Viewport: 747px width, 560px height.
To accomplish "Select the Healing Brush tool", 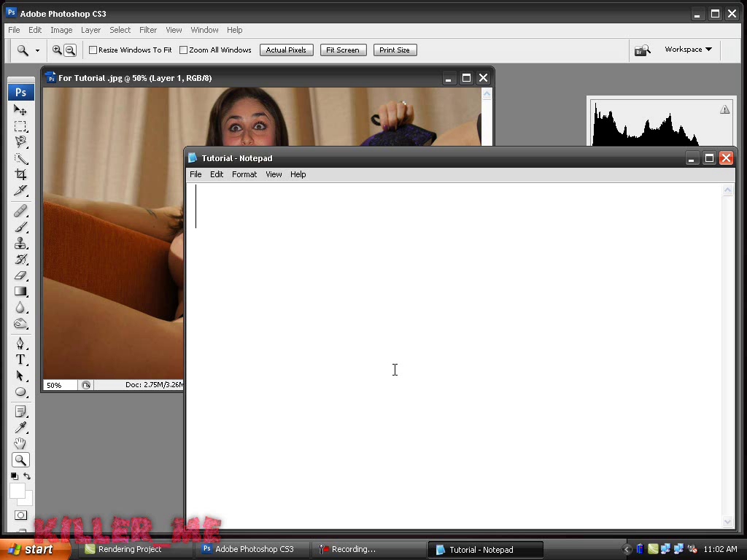I will (x=20, y=211).
